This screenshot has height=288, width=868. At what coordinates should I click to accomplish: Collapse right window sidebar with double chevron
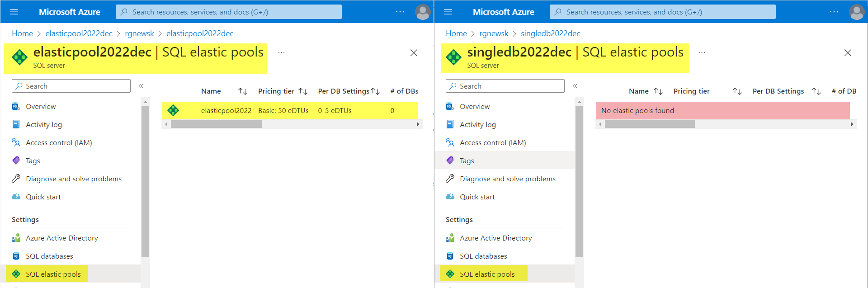pos(575,86)
